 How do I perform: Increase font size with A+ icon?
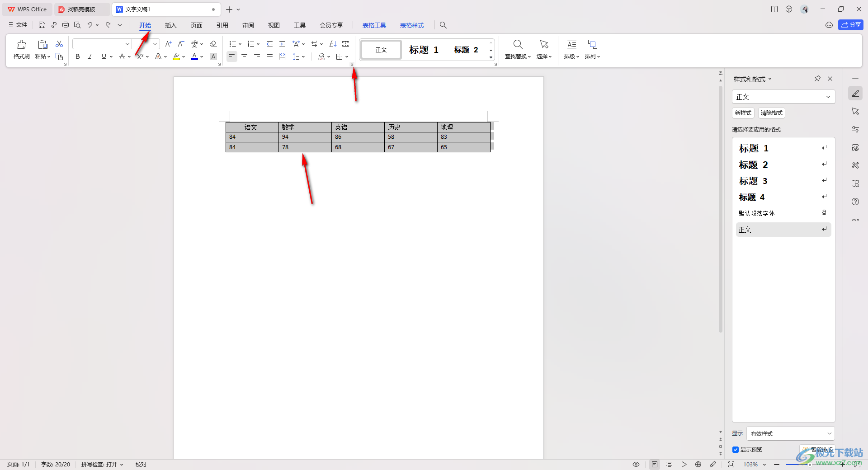[168, 44]
